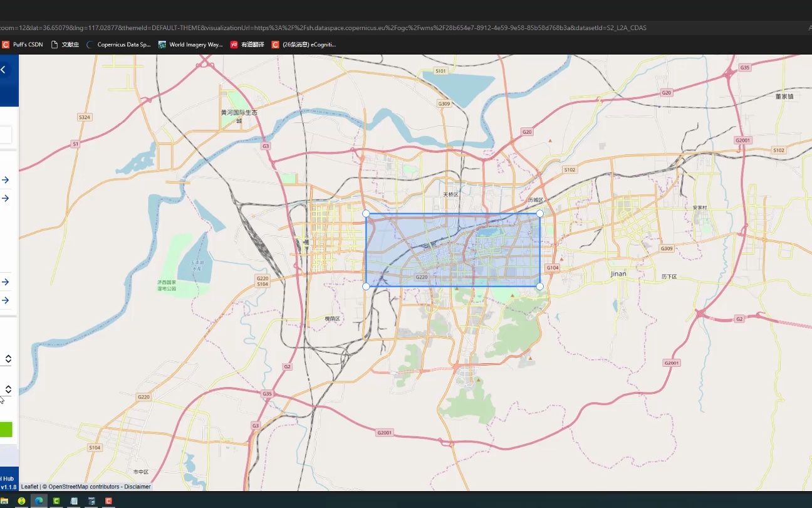Open OpenStreetMap contributors link
Viewport: 812px width, 508px height.
(84, 487)
